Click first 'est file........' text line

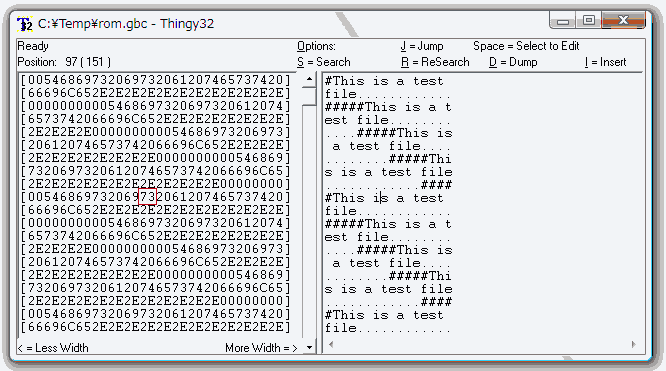[388, 120]
